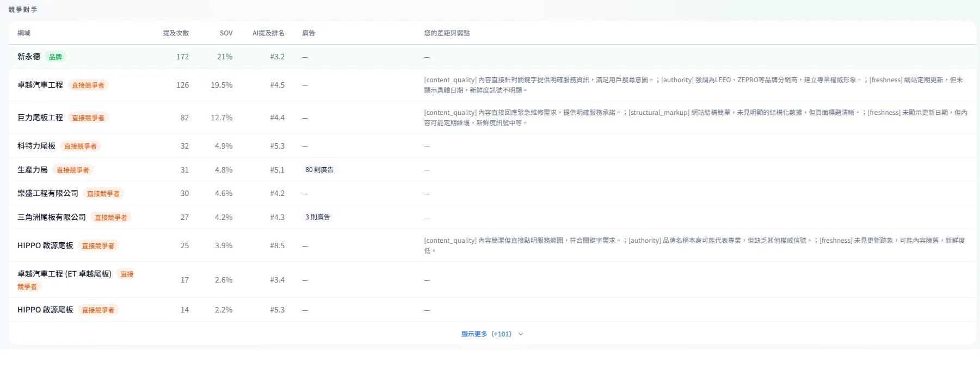Select the 巨力尾板工程 competitor name
This screenshot has height=368, width=980.
click(40, 118)
